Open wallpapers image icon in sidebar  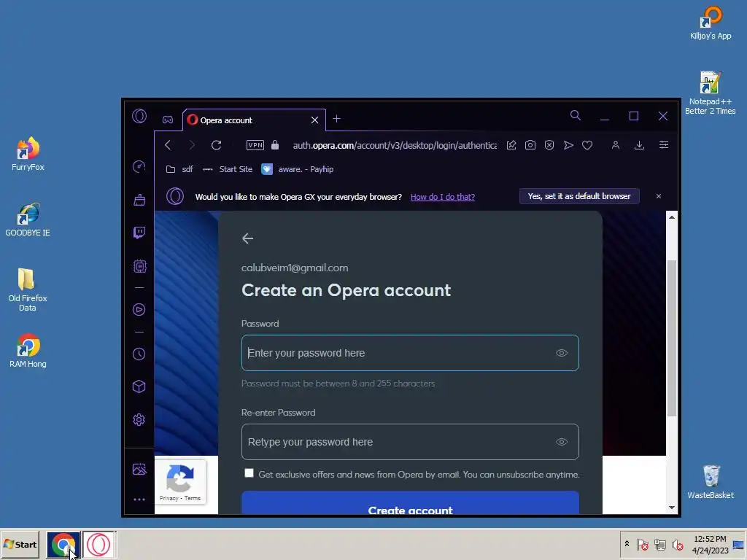pos(139,470)
